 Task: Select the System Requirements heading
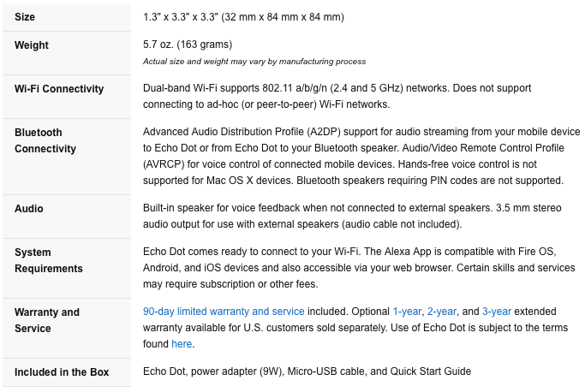pyautogui.click(x=49, y=260)
